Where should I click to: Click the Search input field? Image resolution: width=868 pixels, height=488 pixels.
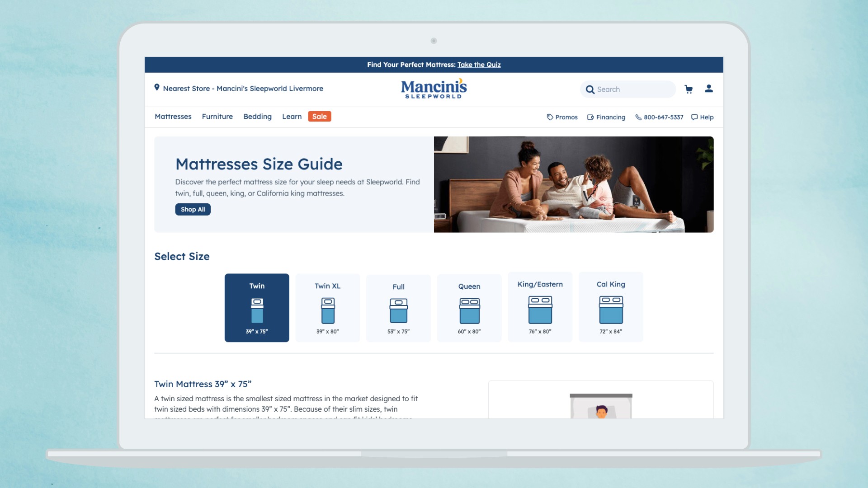point(633,89)
